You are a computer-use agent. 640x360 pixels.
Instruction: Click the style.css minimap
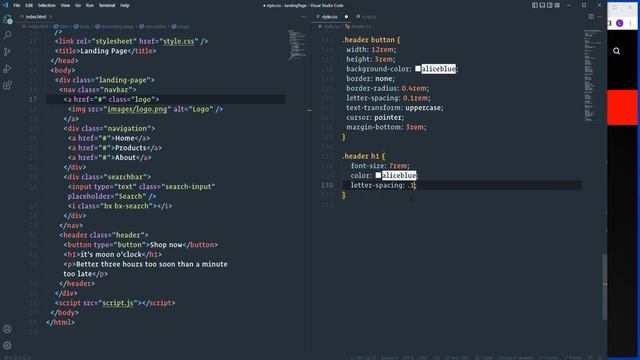(x=592, y=76)
